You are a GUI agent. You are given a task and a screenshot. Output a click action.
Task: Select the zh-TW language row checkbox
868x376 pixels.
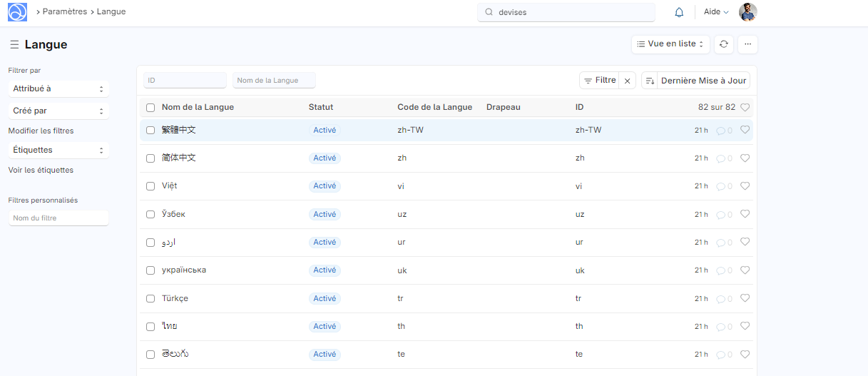coord(150,130)
